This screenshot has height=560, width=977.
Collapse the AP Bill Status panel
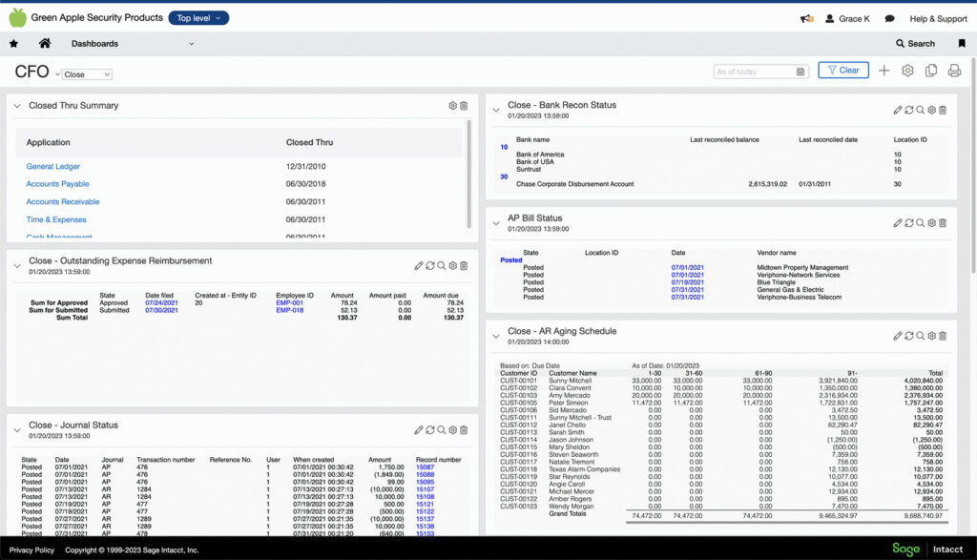(496, 223)
